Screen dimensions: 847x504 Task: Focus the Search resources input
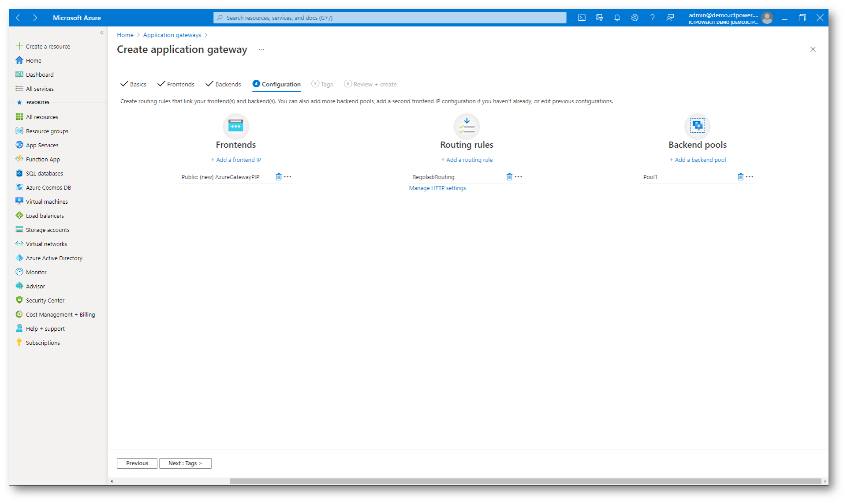390,18
